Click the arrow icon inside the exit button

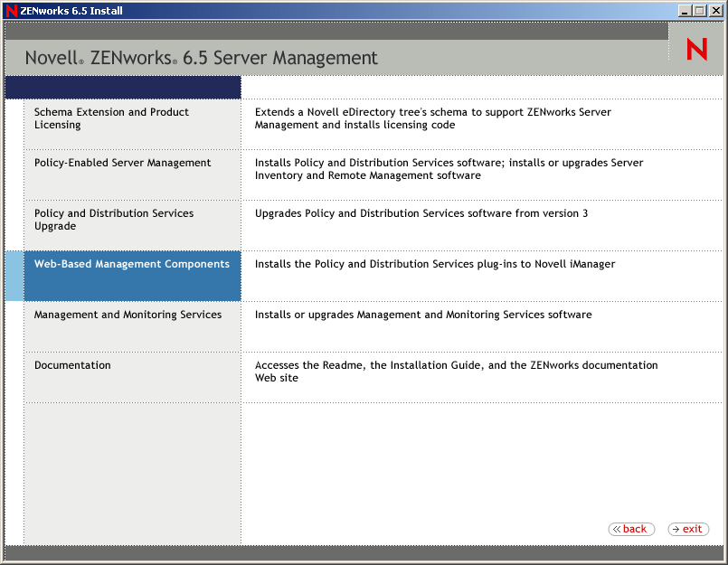pyautogui.click(x=676, y=529)
